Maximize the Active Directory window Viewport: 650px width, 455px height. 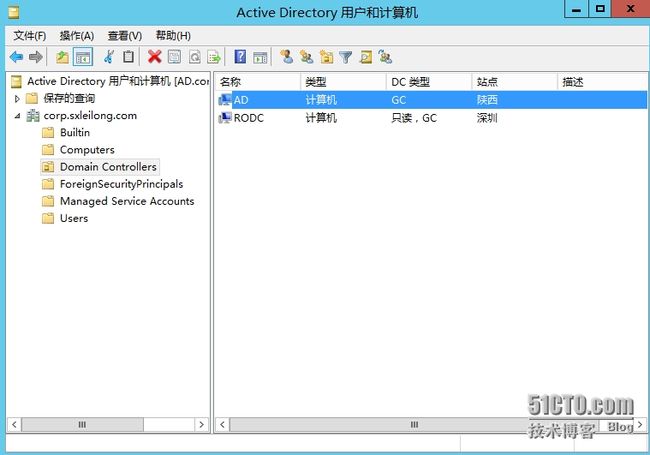click(x=600, y=9)
